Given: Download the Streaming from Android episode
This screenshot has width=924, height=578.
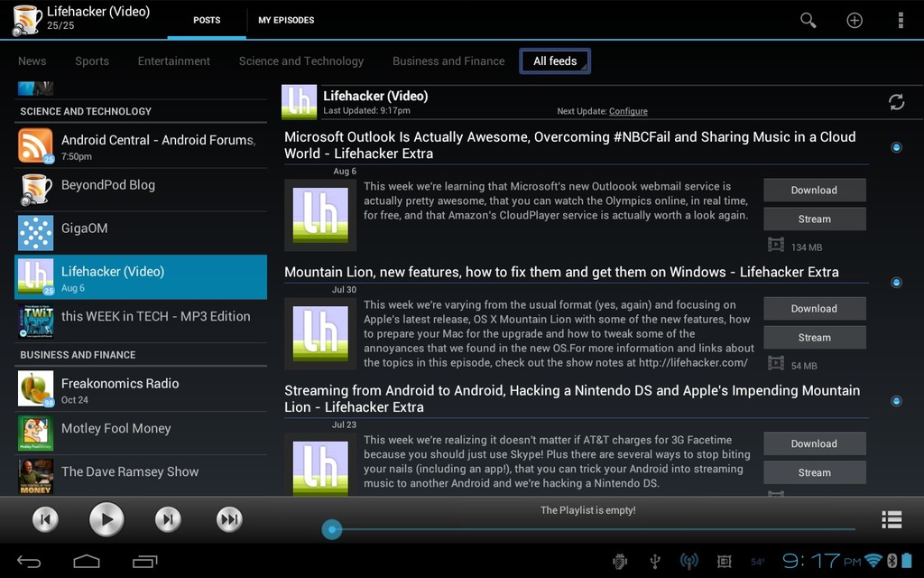Looking at the screenshot, I should click(x=815, y=443).
